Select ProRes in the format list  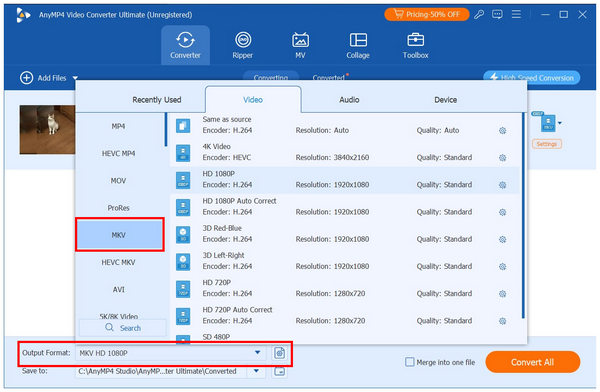pyautogui.click(x=119, y=208)
